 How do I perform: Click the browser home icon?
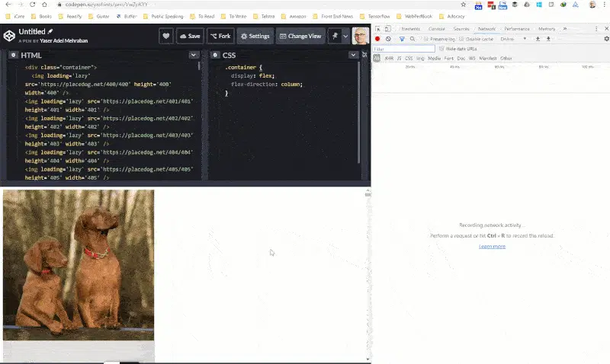tap(44, 5)
